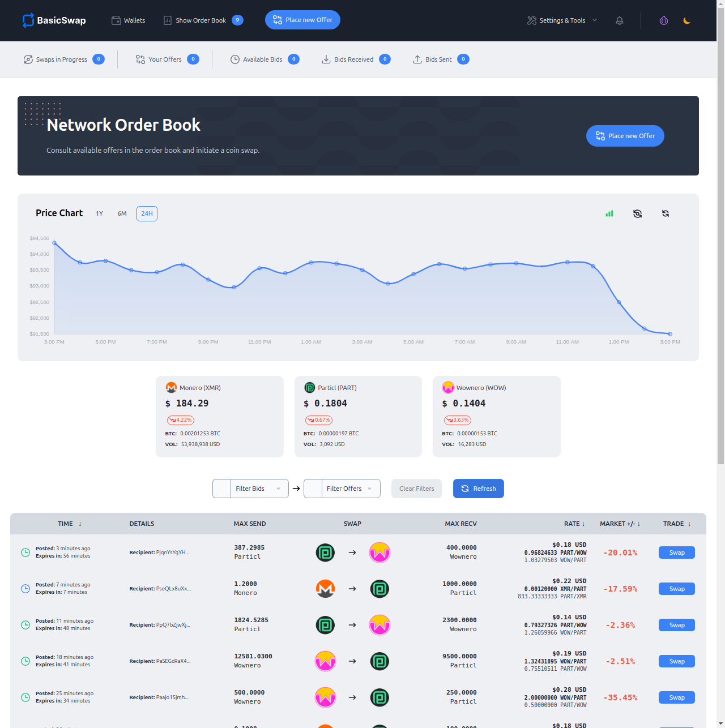Click the green volume bars chart icon

tap(609, 213)
